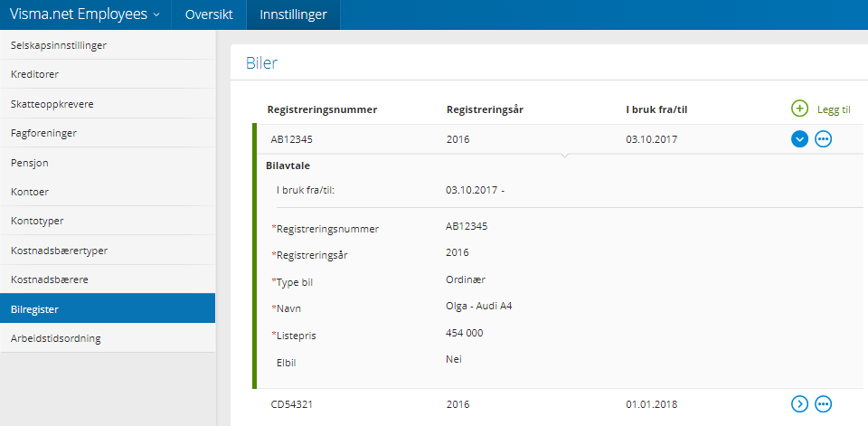
Task: Open Kreditorer in the sidebar
Action: pos(108,74)
